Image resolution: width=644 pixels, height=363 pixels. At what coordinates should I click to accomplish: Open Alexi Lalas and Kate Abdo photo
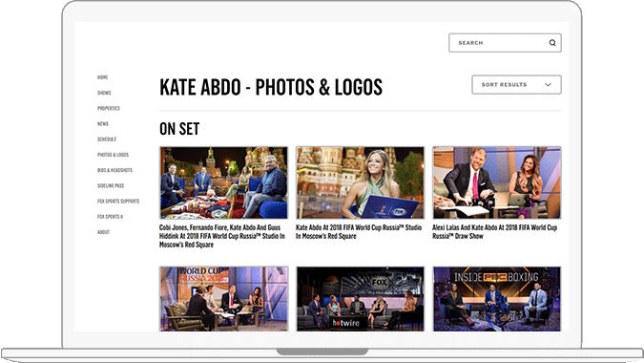(x=497, y=182)
